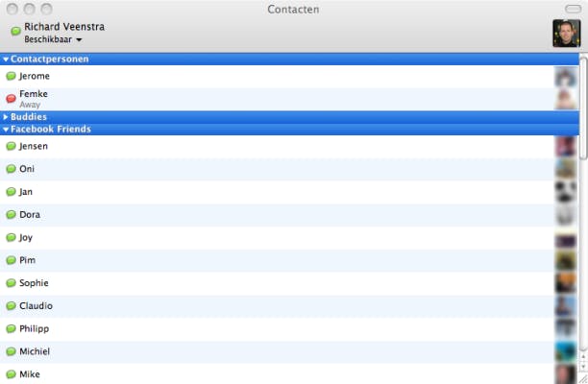Click Dora's avatar thumbnail
Viewport: 588px width, 384px height.
click(x=566, y=215)
